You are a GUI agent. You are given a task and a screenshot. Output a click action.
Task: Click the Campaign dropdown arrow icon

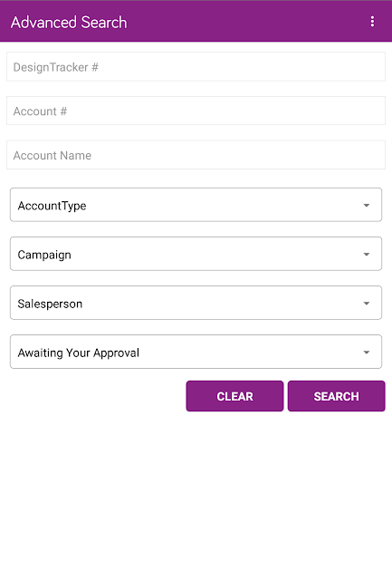366,255
